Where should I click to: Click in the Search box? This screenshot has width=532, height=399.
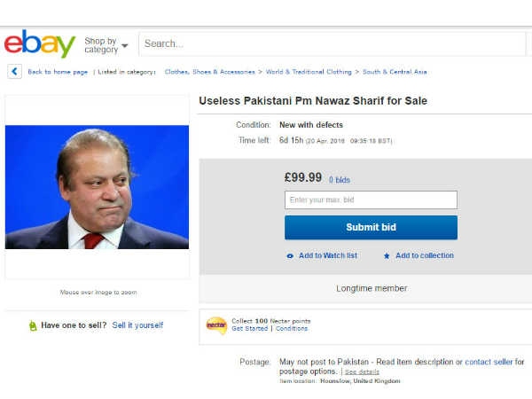[x=332, y=43]
